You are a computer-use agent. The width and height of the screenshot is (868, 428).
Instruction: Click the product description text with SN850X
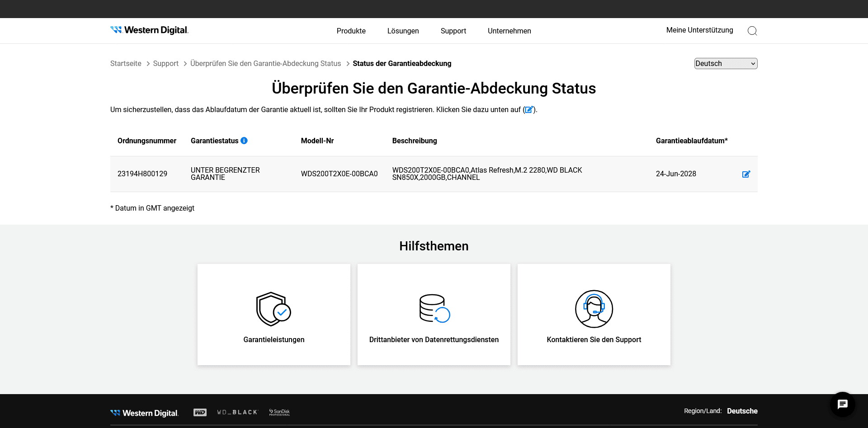[487, 174]
